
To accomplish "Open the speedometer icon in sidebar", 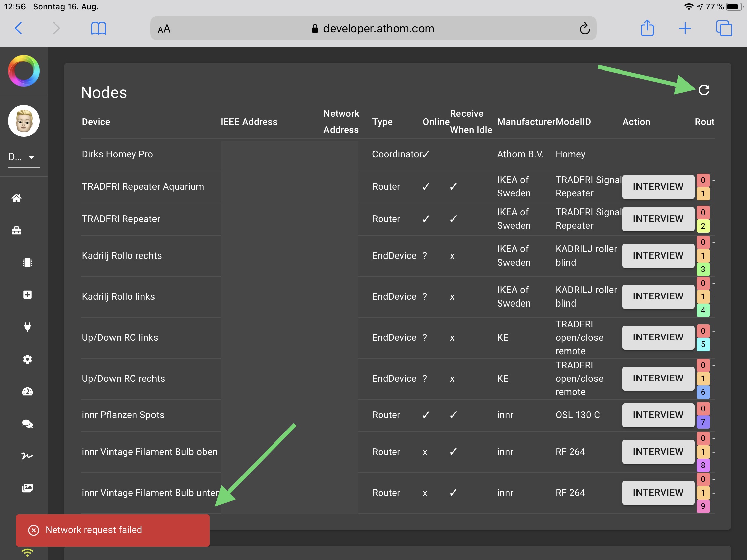I will [27, 391].
